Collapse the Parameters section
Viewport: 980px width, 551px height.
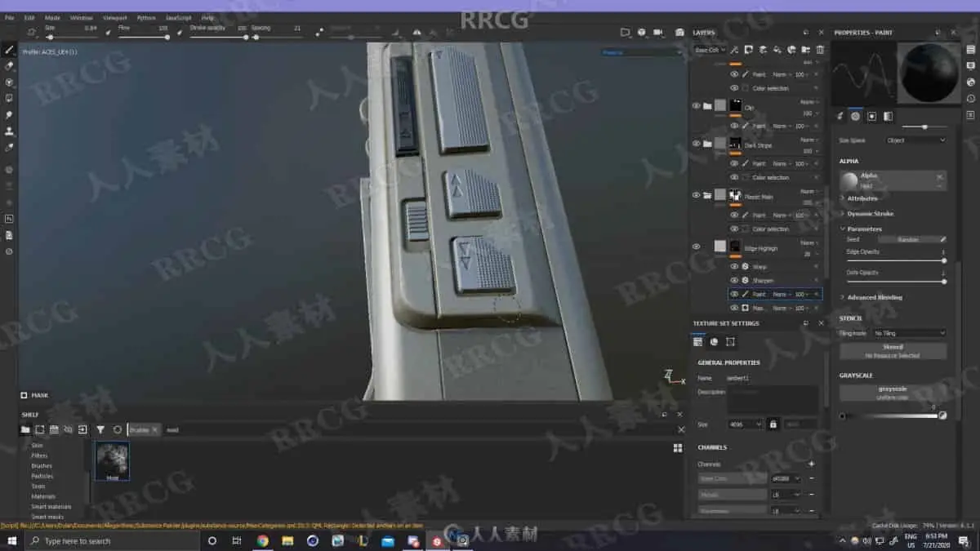click(862, 229)
